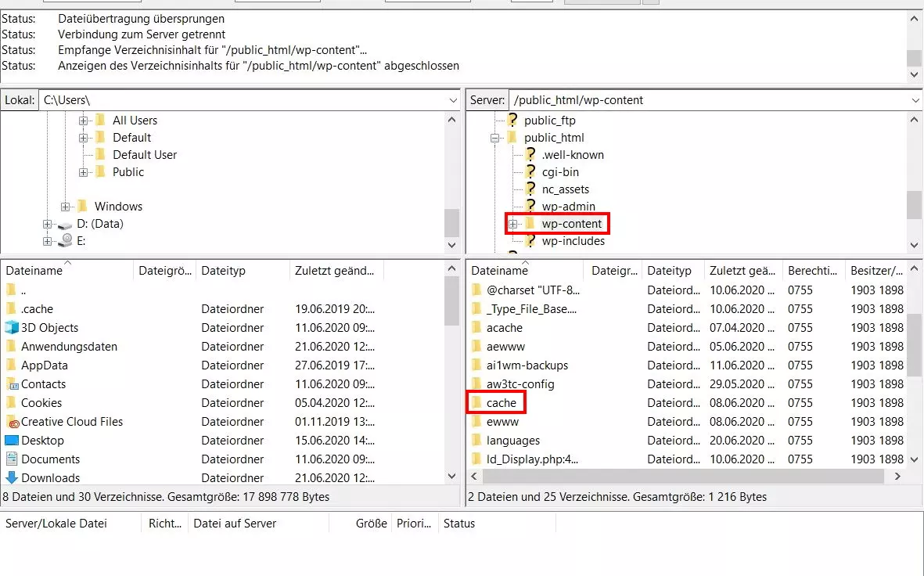Expand the Windows folder node
The height and width of the screenshot is (576, 924).
click(66, 207)
